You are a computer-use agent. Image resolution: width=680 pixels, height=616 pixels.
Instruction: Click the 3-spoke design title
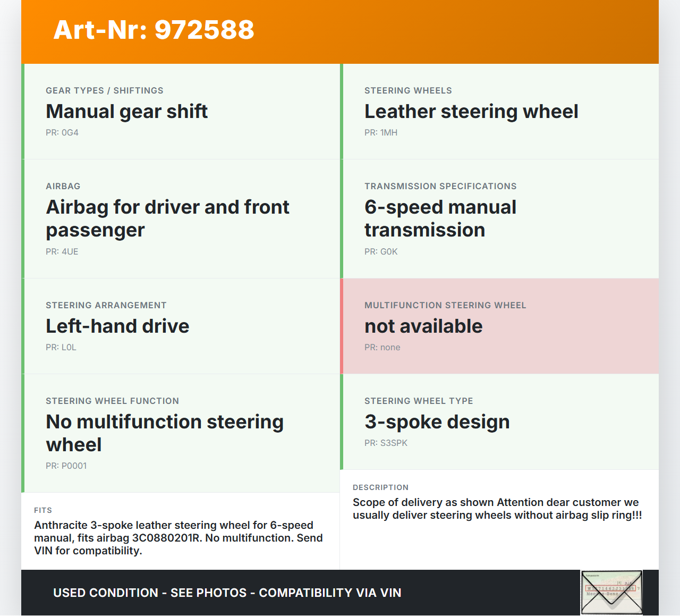[x=437, y=422]
